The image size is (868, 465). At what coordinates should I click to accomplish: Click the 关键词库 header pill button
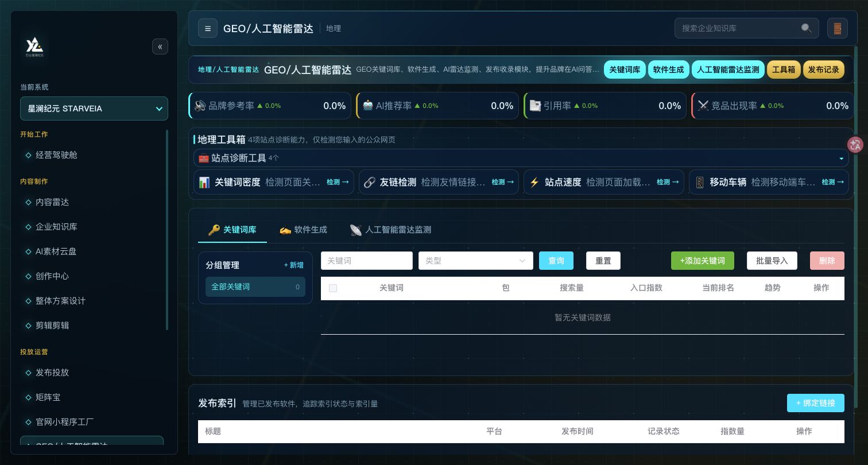(x=625, y=69)
